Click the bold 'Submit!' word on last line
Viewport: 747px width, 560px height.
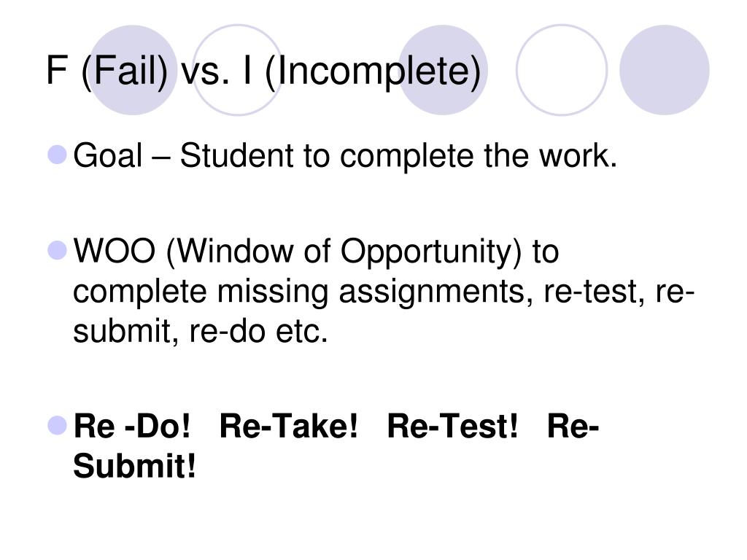point(134,466)
